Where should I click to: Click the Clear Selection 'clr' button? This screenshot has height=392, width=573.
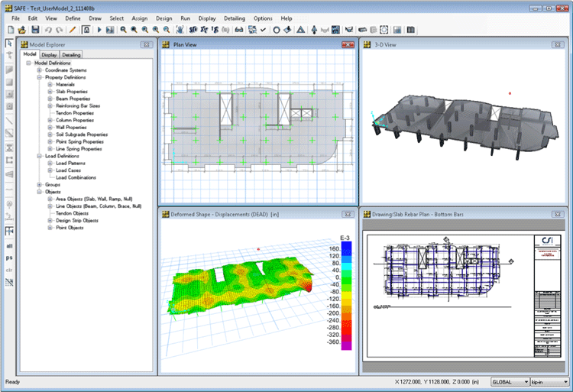(x=9, y=270)
